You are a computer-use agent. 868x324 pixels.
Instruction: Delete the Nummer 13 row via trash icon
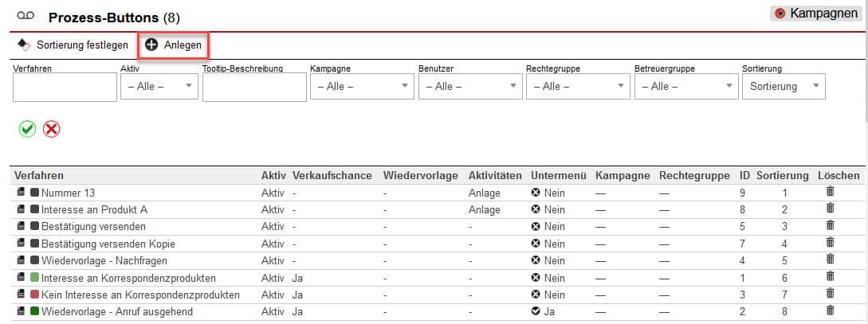click(830, 192)
